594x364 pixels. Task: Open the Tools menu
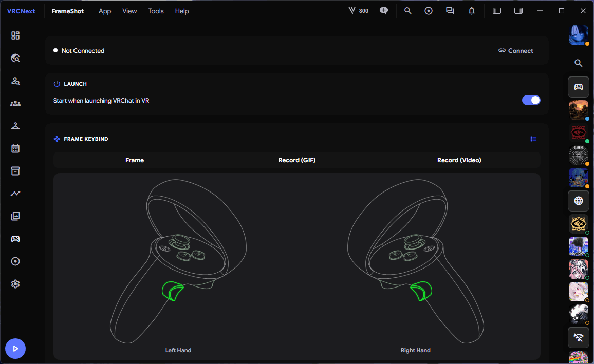pyautogui.click(x=156, y=11)
